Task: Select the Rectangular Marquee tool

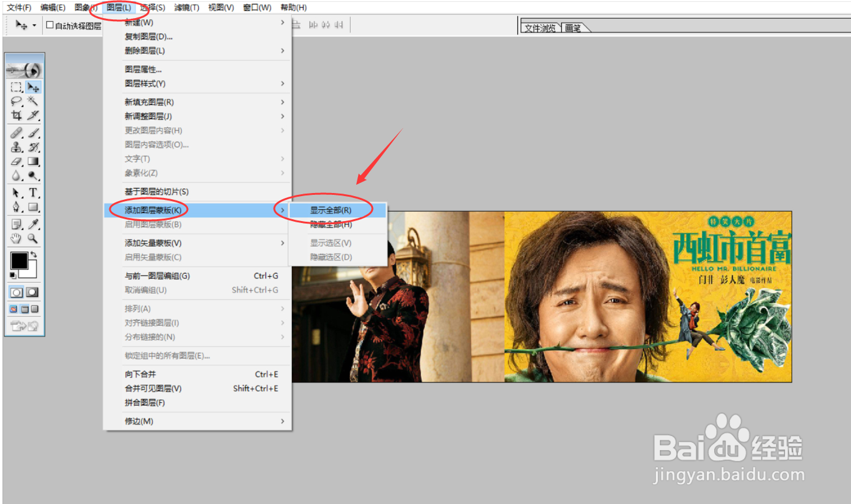Action: coord(17,87)
